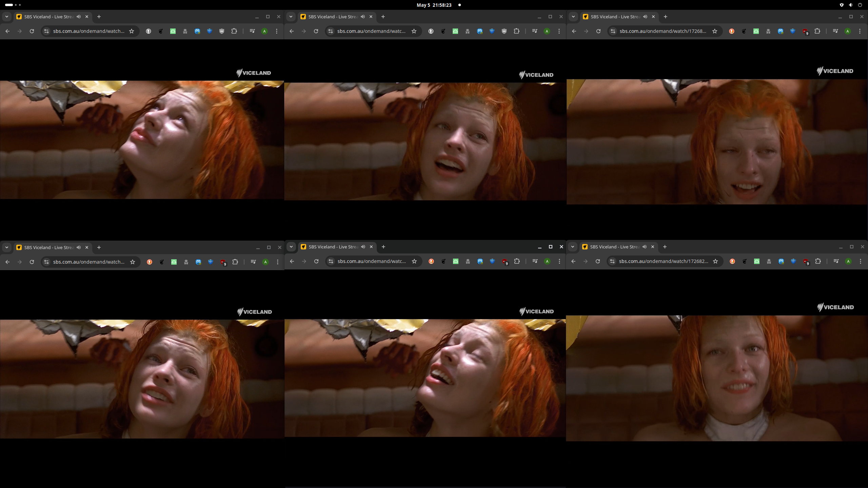Open Chrome three-dot menu in top-left window
The height and width of the screenshot is (488, 868).
click(x=277, y=31)
